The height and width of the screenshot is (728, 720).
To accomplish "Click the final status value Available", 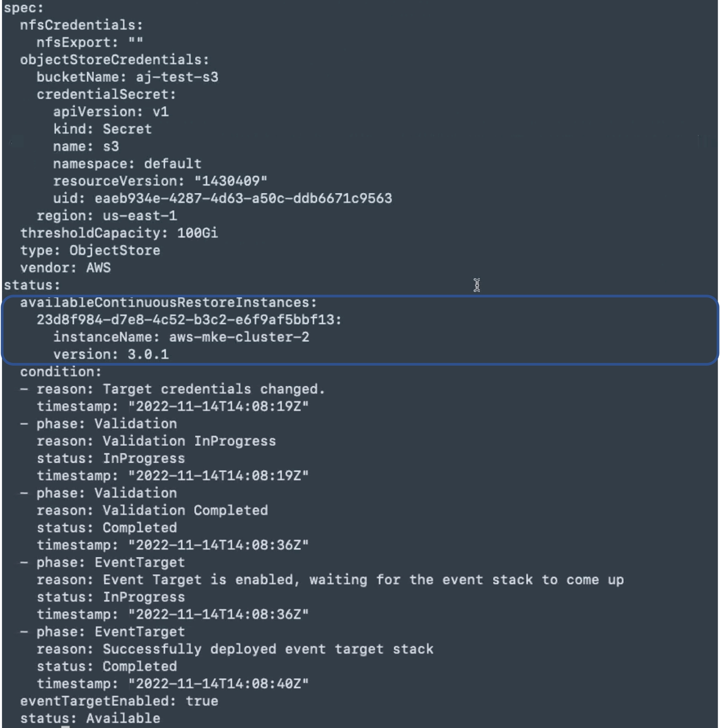I will coord(123,719).
